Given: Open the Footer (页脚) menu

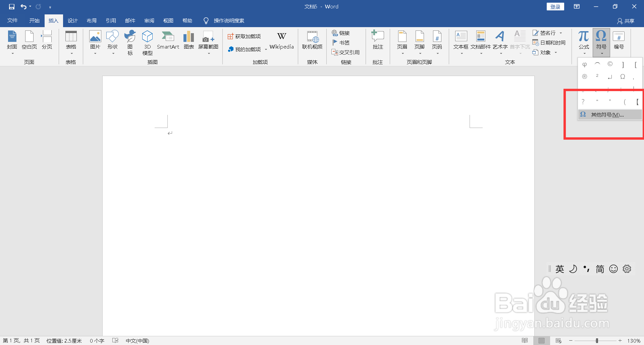Looking at the screenshot, I should pyautogui.click(x=420, y=43).
